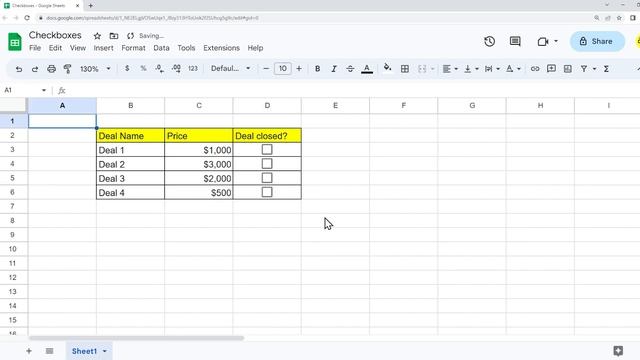Toggle Bold formatting

(317, 69)
